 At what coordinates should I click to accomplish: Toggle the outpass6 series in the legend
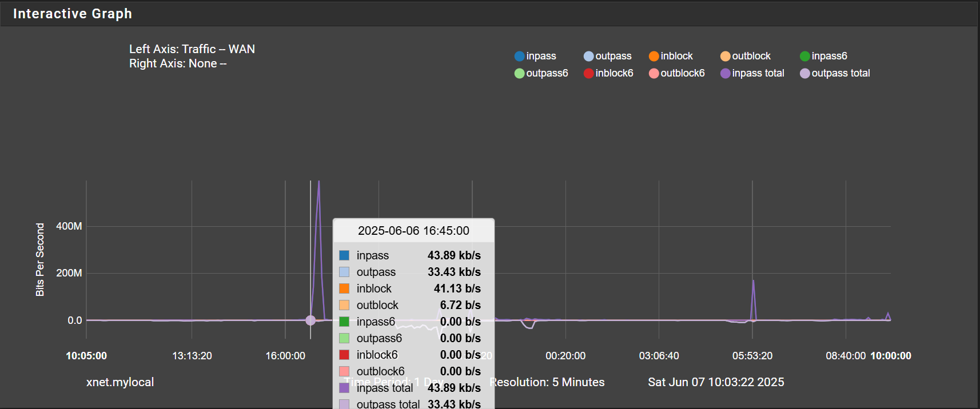[x=541, y=73]
